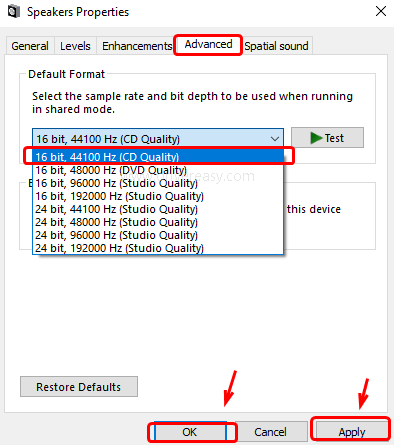The image size is (394, 445).
Task: Open the Levels tab
Action: (x=75, y=46)
